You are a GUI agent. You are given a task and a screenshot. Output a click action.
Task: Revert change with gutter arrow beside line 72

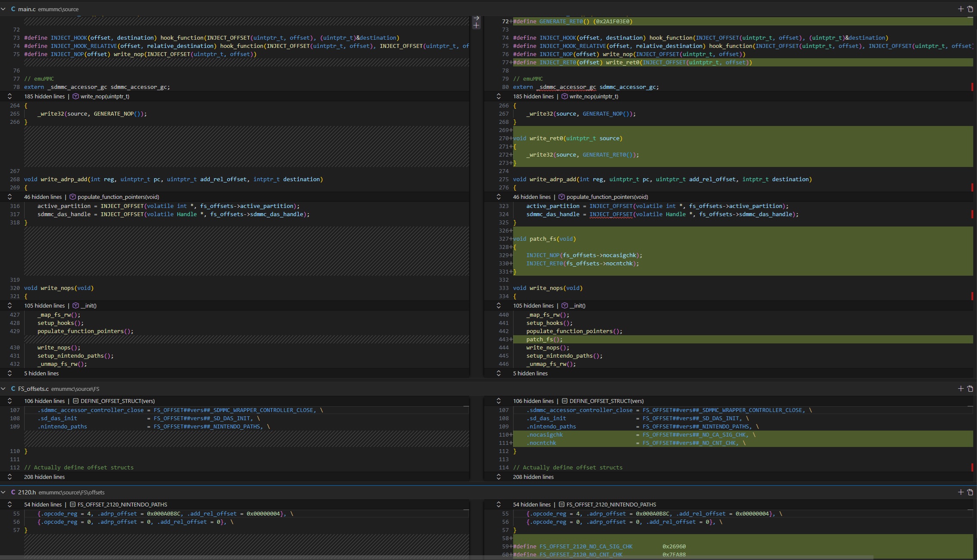pyautogui.click(x=476, y=18)
